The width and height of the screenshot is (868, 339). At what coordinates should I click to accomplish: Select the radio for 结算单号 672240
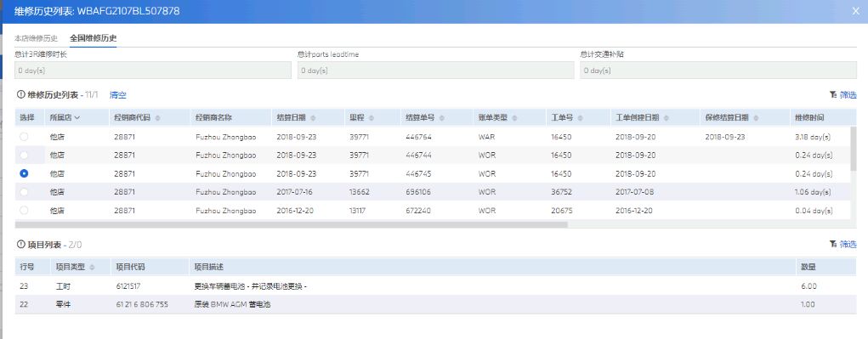(24, 210)
